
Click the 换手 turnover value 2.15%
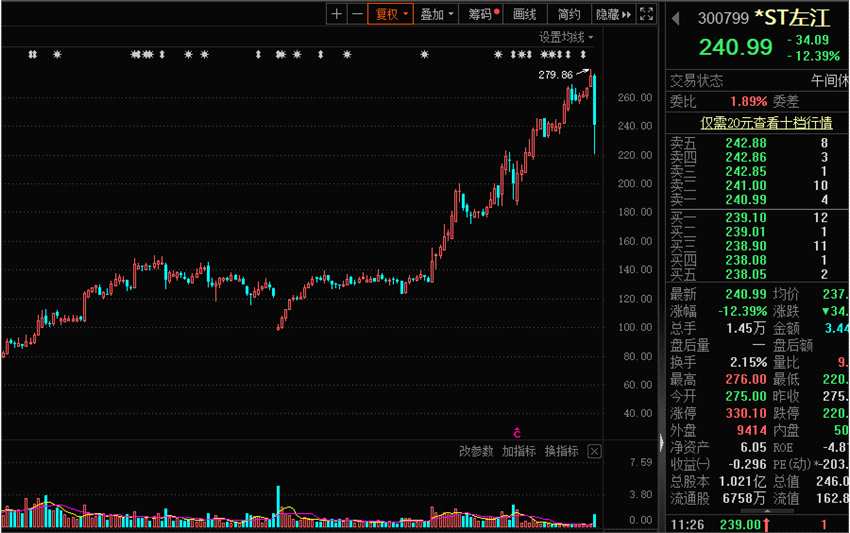[x=748, y=362]
